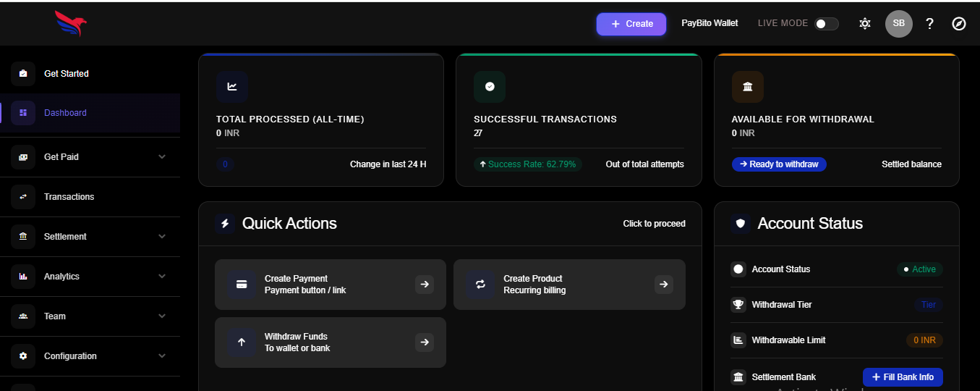Open the SB user avatar menu

point(898,24)
